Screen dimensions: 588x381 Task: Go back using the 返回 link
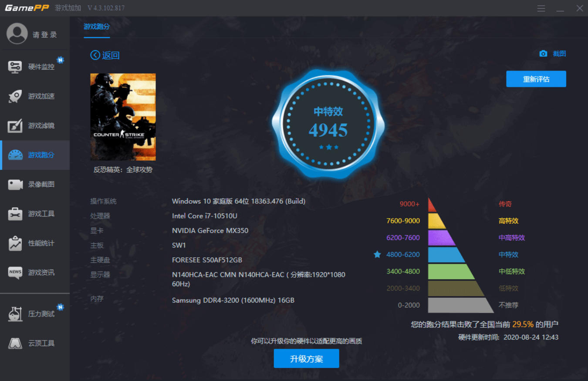pos(105,55)
